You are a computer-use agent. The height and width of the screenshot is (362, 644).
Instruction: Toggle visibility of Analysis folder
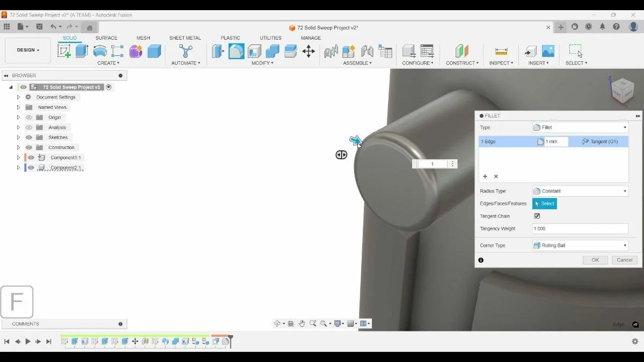pos(29,128)
